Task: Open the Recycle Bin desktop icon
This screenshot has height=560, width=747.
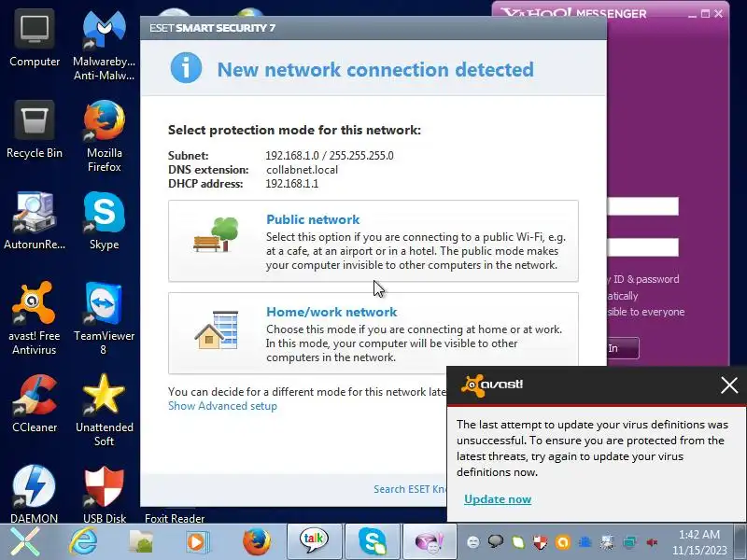Action: 35,130
